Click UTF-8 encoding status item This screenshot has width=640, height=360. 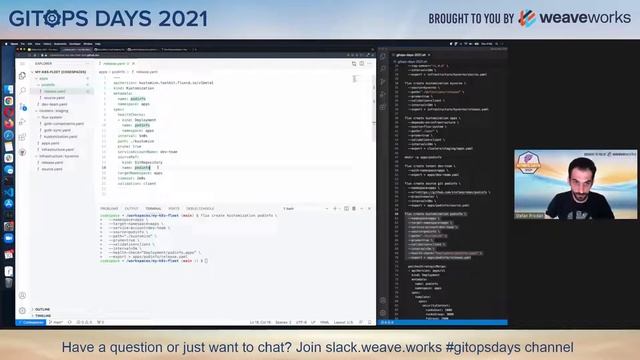tap(301, 322)
